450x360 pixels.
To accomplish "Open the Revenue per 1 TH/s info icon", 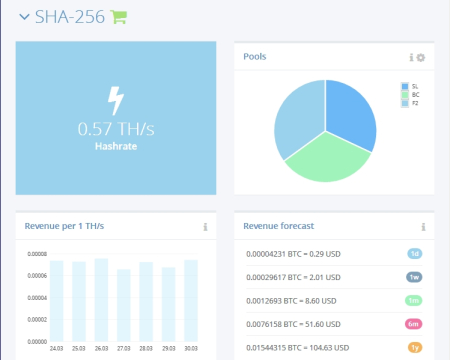I will (x=205, y=227).
